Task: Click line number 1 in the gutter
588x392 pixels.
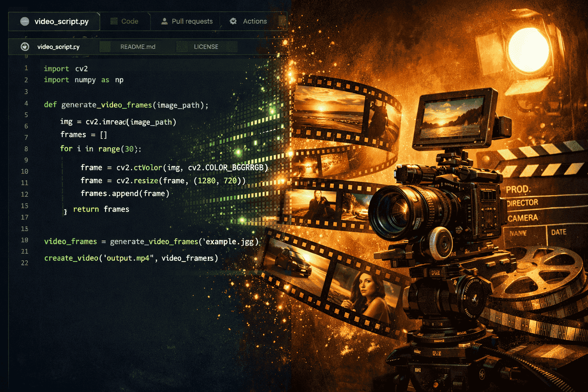Action: (26, 68)
